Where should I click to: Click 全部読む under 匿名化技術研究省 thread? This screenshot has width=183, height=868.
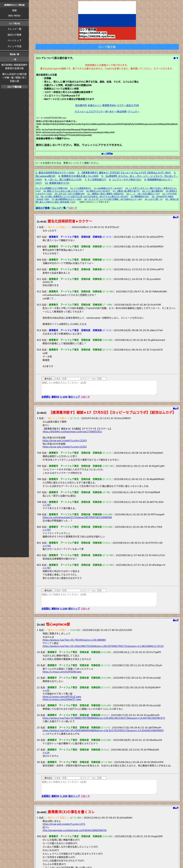(x=46, y=397)
